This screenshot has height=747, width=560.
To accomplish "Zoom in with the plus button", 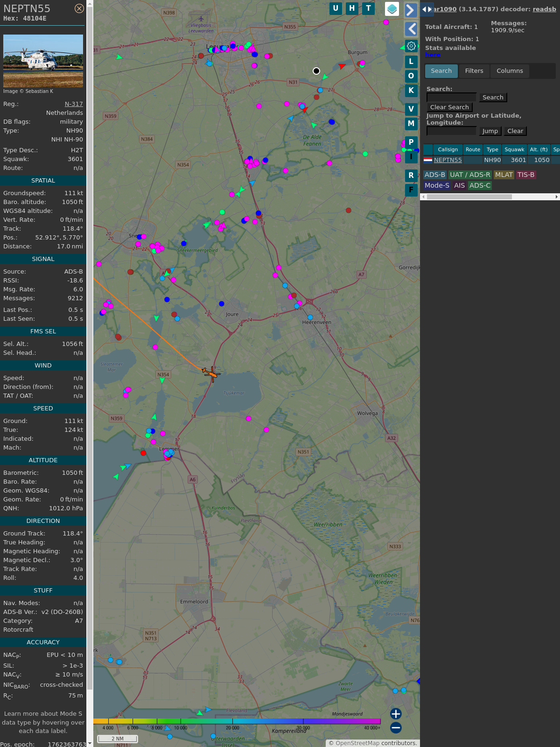I will pyautogui.click(x=396, y=713).
